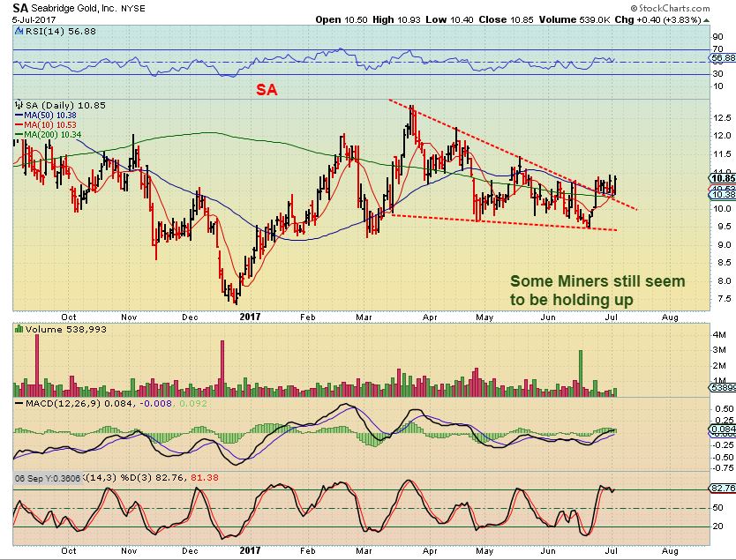Click the 9.5 price axis label
The image size is (736, 560).
pyautogui.click(x=724, y=227)
